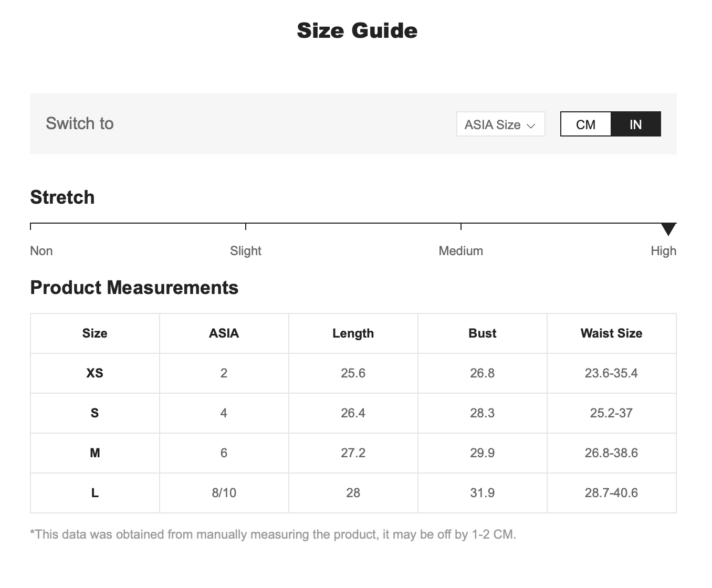The width and height of the screenshot is (712, 588).
Task: Click the 28.3 bust measurement cell
Action: [482, 413]
